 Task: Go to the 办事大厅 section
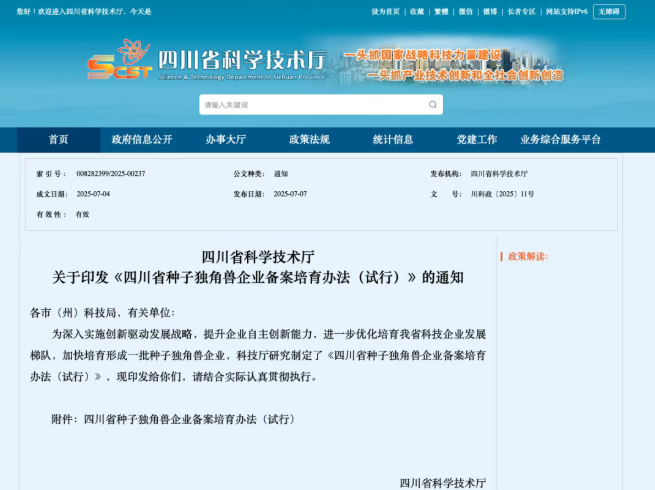click(x=225, y=140)
